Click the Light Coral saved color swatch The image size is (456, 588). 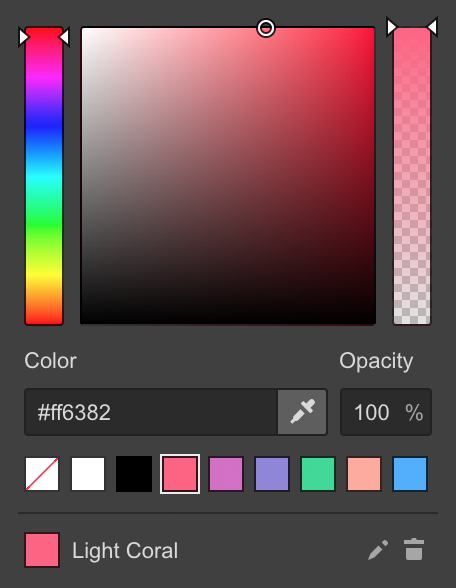click(42, 550)
